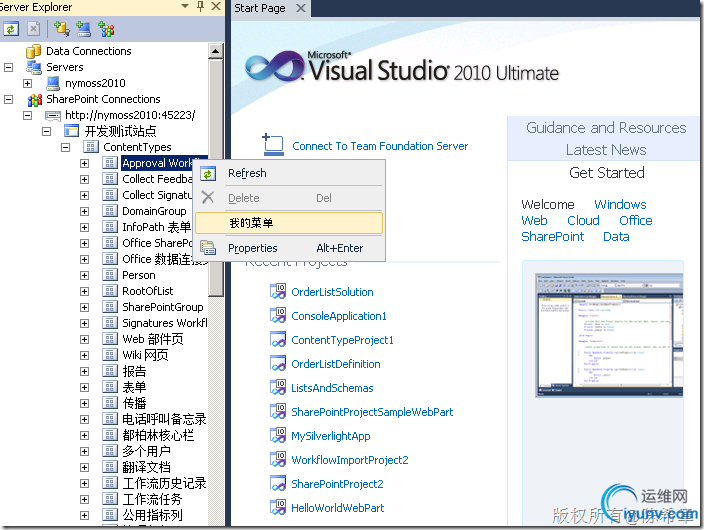Click the HelloWorldWebPart project icon
This screenshot has width=704, height=530.
pyautogui.click(x=278, y=508)
